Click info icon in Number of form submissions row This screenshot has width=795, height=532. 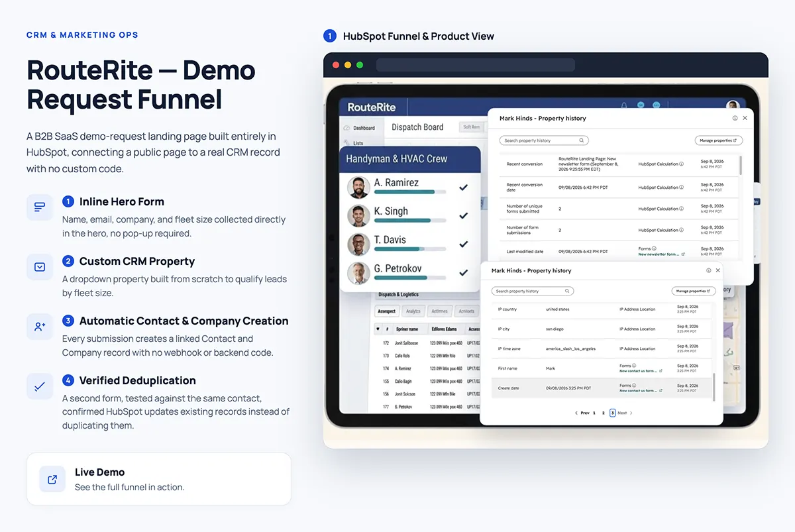click(681, 230)
